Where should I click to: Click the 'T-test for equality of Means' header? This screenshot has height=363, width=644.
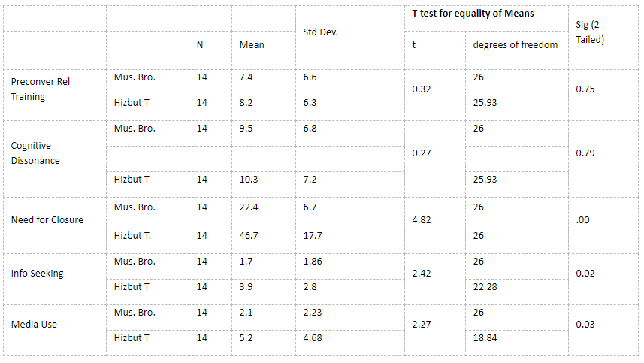click(473, 14)
